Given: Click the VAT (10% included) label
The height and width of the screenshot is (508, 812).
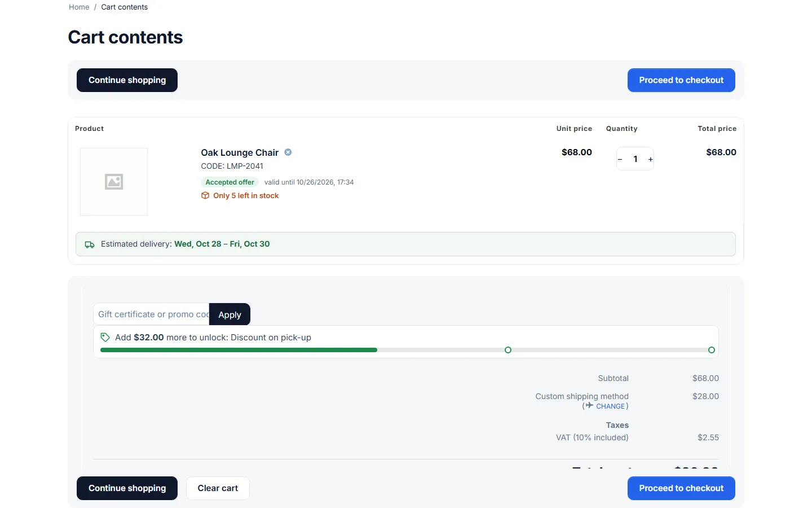Looking at the screenshot, I should [x=592, y=437].
